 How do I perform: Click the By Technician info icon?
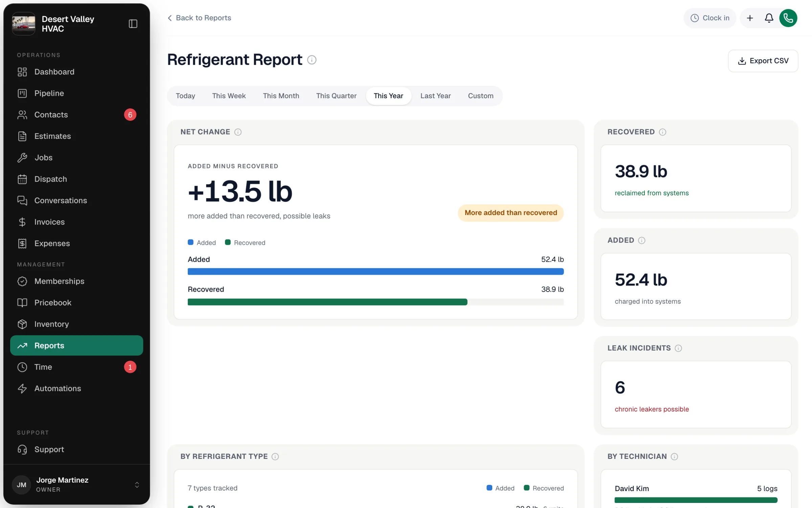tap(674, 457)
